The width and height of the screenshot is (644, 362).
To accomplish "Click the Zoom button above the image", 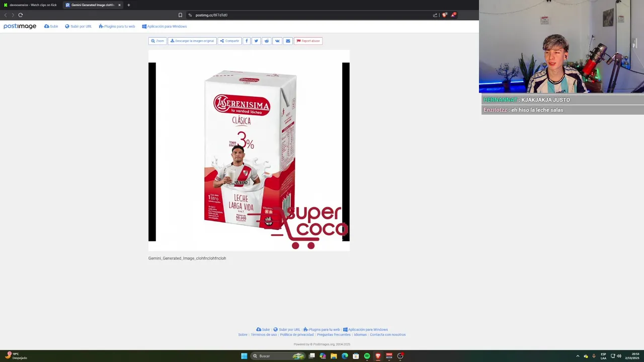I will coord(157,41).
